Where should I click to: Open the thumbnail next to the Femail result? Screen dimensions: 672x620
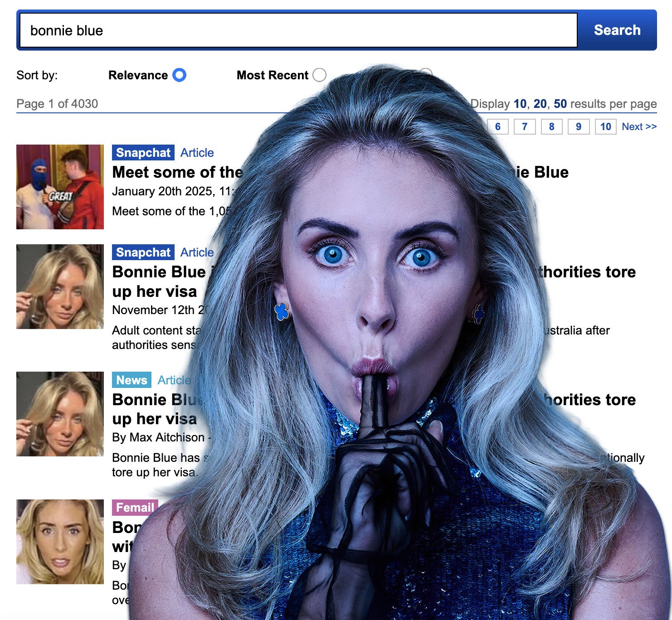coord(60,542)
